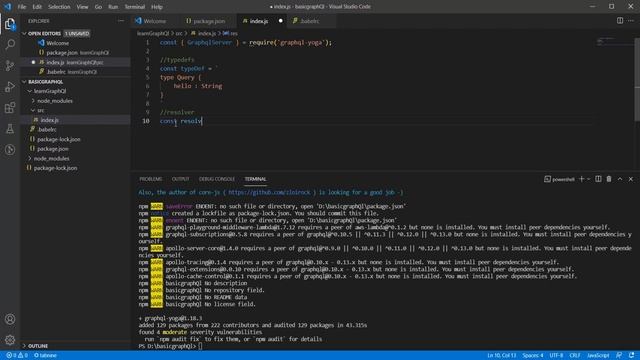Viewport: 640px width, 360px height.
Task: Open Source Control view
Action: pos(10,65)
